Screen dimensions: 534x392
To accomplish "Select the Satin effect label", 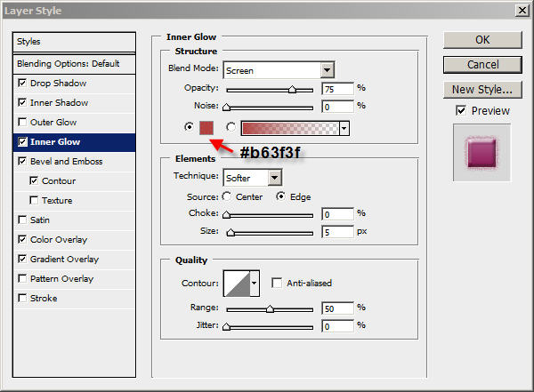I will [40, 220].
